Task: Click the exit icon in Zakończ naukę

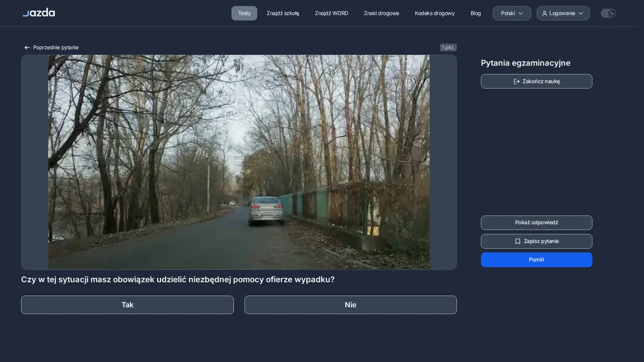Action: click(x=517, y=82)
